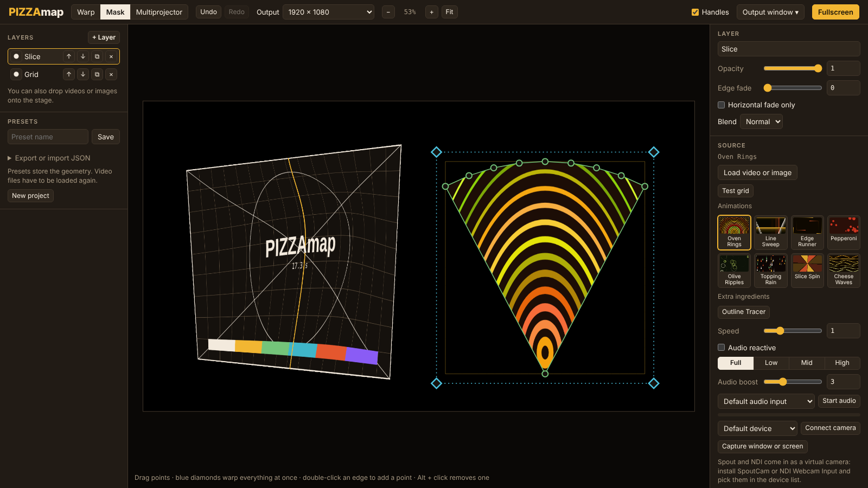Zoom in with the plus button
Viewport: 868px width, 488px height.
pyautogui.click(x=432, y=12)
